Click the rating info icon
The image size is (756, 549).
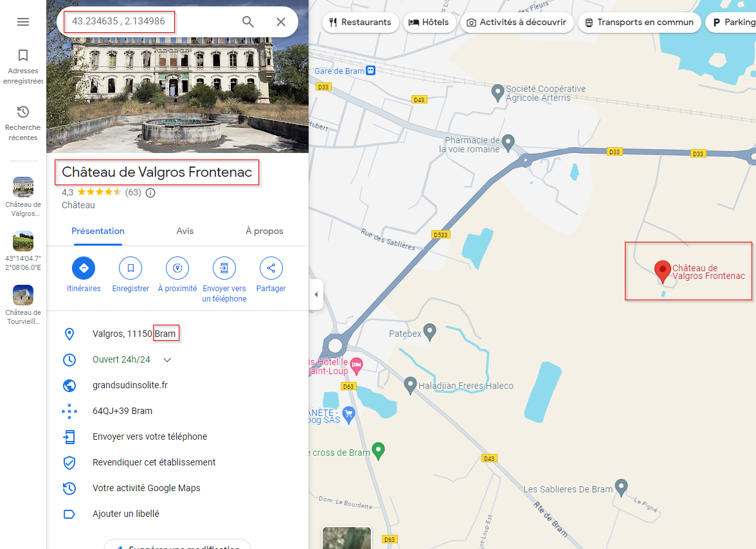pyautogui.click(x=150, y=192)
